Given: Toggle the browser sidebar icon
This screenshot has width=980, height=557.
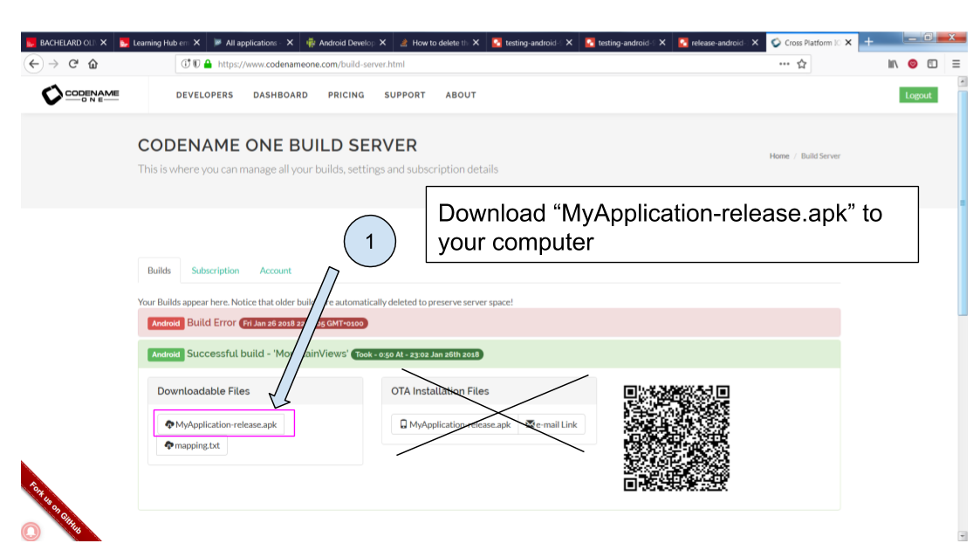Looking at the screenshot, I should pyautogui.click(x=933, y=64).
